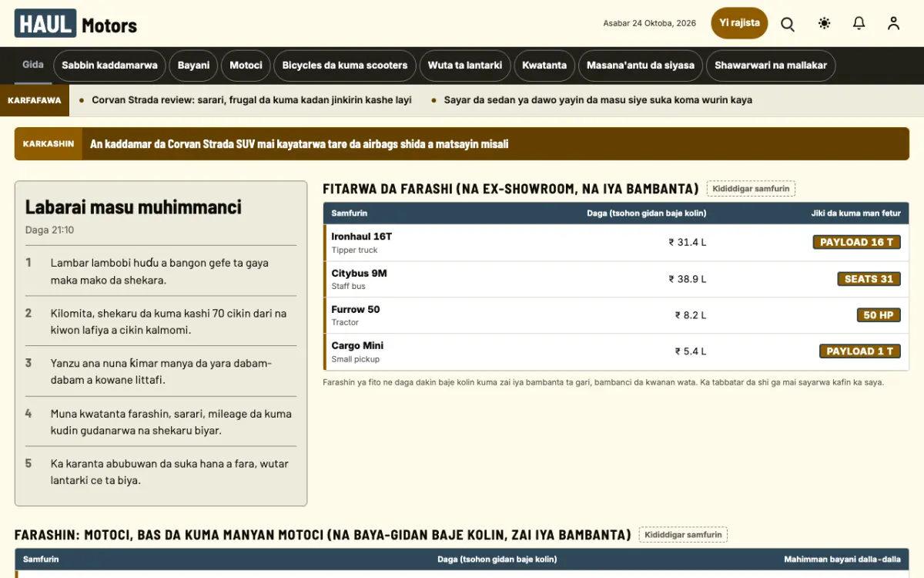Click the PAYLOAD 1 T badge
This screenshot has height=578, width=924.
[x=859, y=351]
